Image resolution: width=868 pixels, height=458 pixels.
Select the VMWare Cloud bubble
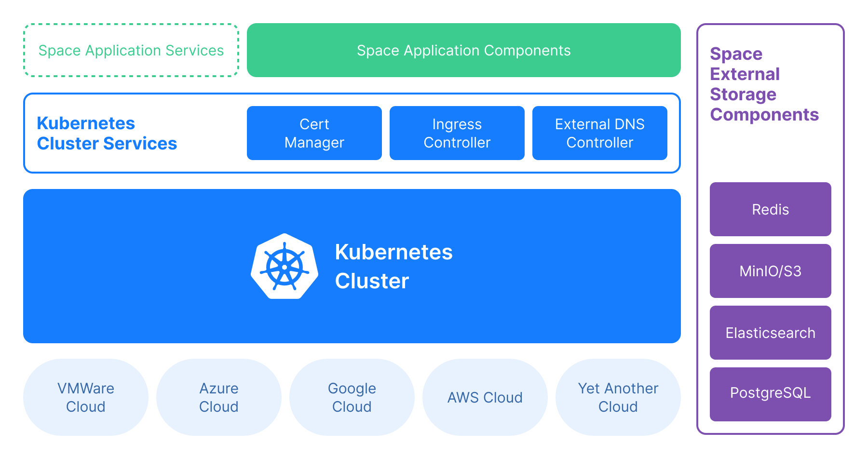click(85, 397)
